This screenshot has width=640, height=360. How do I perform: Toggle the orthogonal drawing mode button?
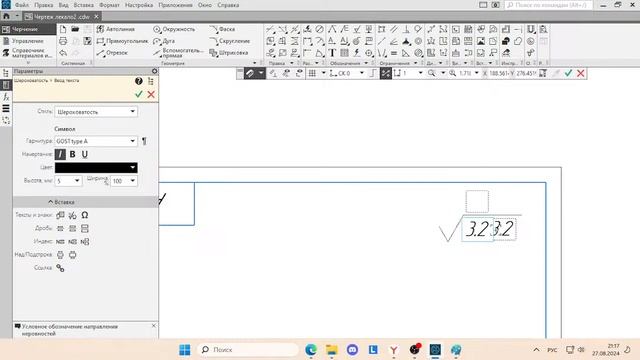pos(373,73)
